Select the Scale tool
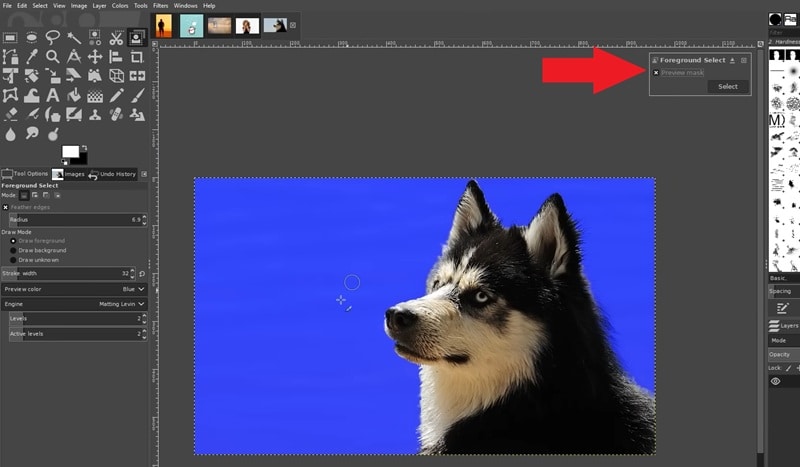800x467 pixels. coord(53,76)
